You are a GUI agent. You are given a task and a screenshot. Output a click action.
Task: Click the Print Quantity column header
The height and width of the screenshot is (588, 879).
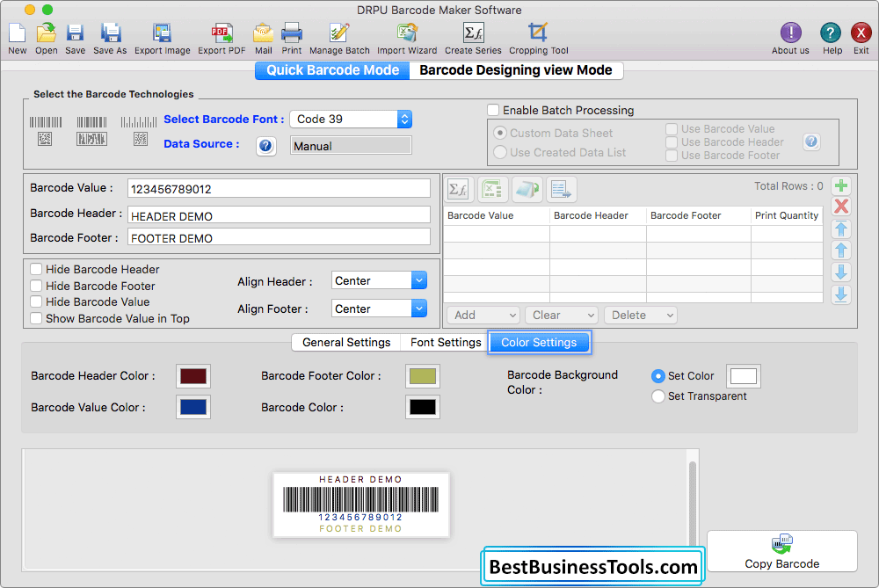[x=787, y=215]
